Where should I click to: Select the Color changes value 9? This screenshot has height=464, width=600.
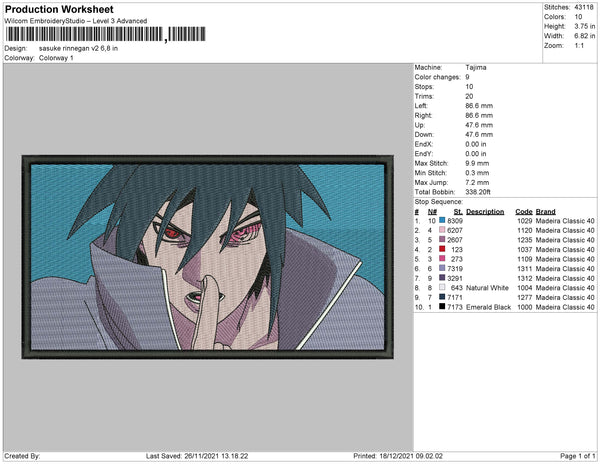click(467, 77)
